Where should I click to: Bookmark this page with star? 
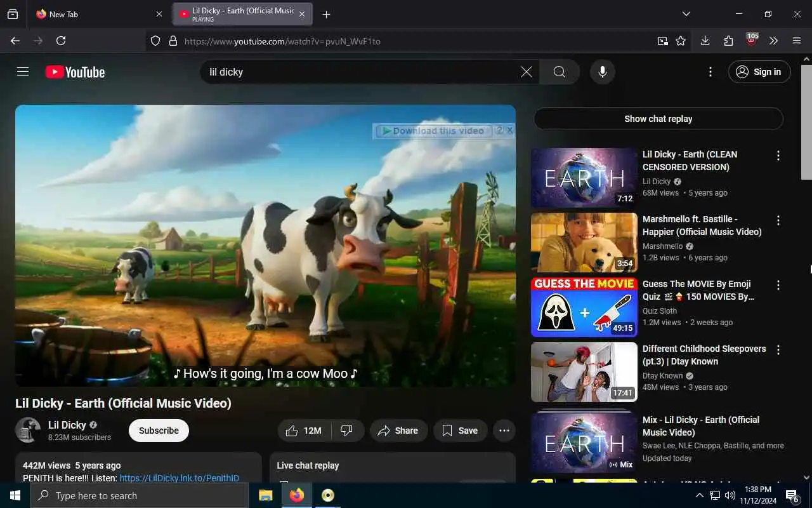pos(681,41)
